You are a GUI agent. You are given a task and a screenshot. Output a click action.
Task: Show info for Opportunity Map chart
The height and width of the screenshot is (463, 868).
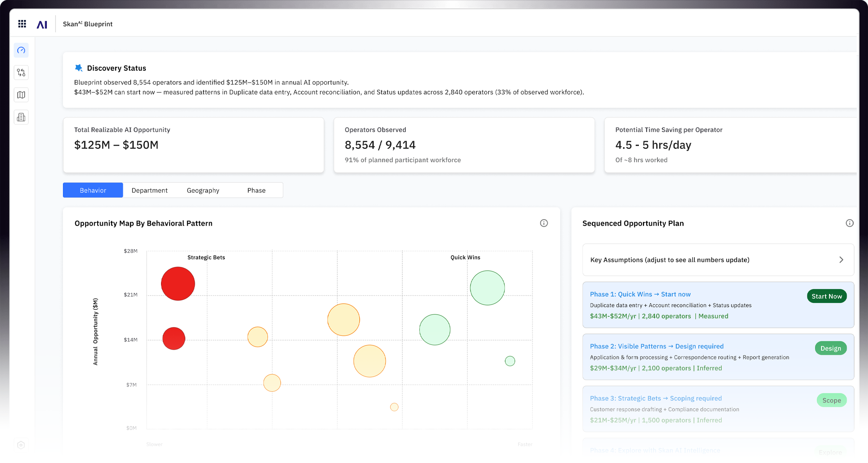tap(544, 223)
